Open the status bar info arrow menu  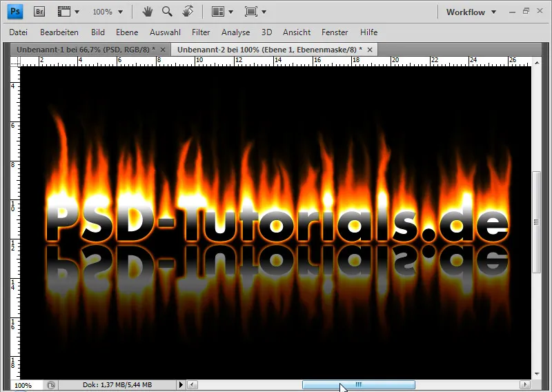181,384
